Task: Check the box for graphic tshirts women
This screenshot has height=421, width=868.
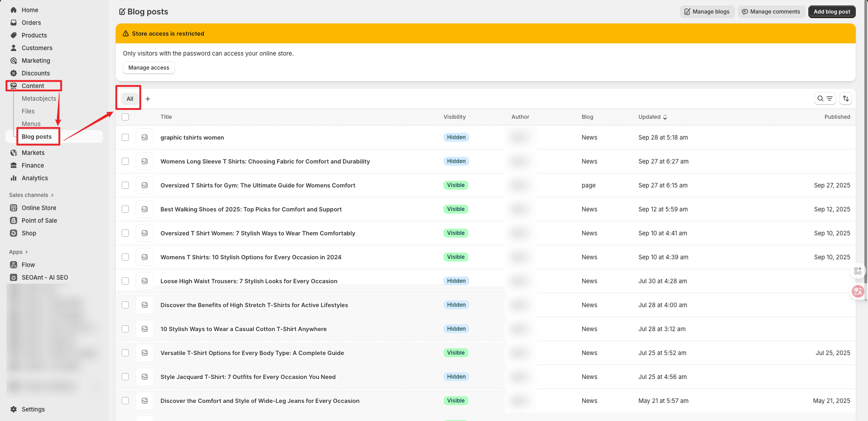Action: coord(125,137)
